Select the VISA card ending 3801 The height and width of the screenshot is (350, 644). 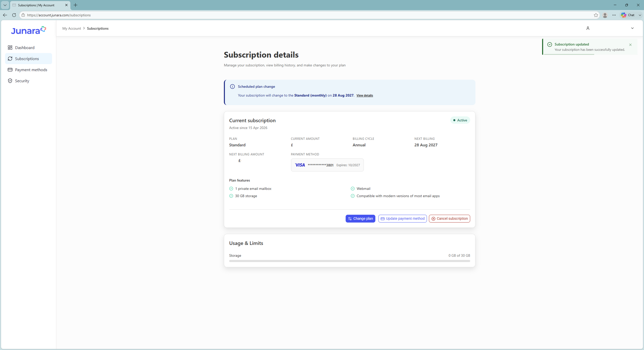click(x=327, y=165)
